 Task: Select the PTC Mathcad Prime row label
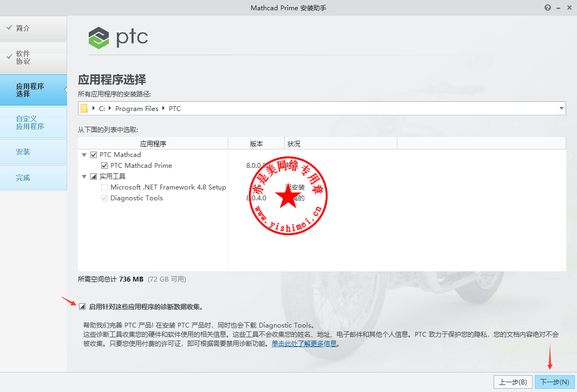141,166
